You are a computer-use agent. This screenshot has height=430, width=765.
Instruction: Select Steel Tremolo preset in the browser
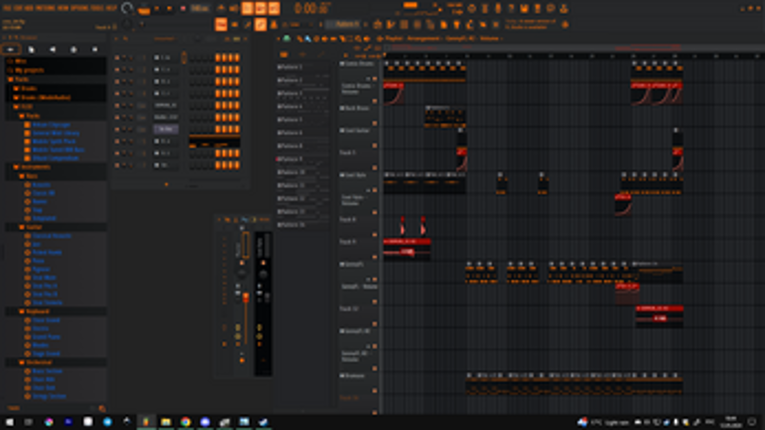(x=47, y=303)
